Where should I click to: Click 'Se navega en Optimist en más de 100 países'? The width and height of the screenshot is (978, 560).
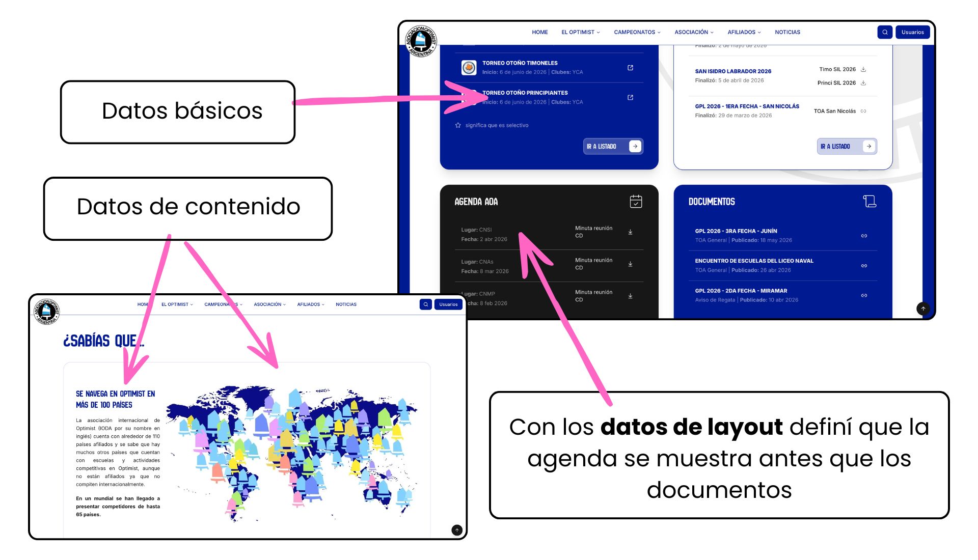[115, 399]
